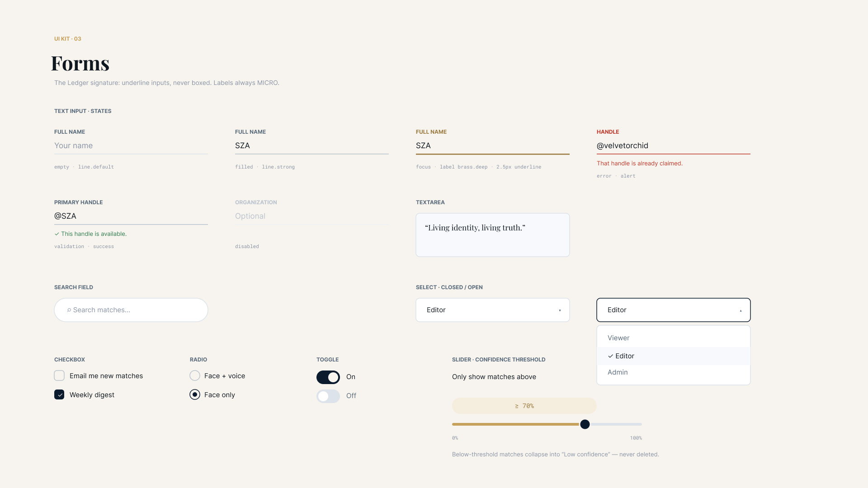Viewport: 868px width, 488px height.
Task: Focus the Search matches field
Action: click(x=131, y=310)
